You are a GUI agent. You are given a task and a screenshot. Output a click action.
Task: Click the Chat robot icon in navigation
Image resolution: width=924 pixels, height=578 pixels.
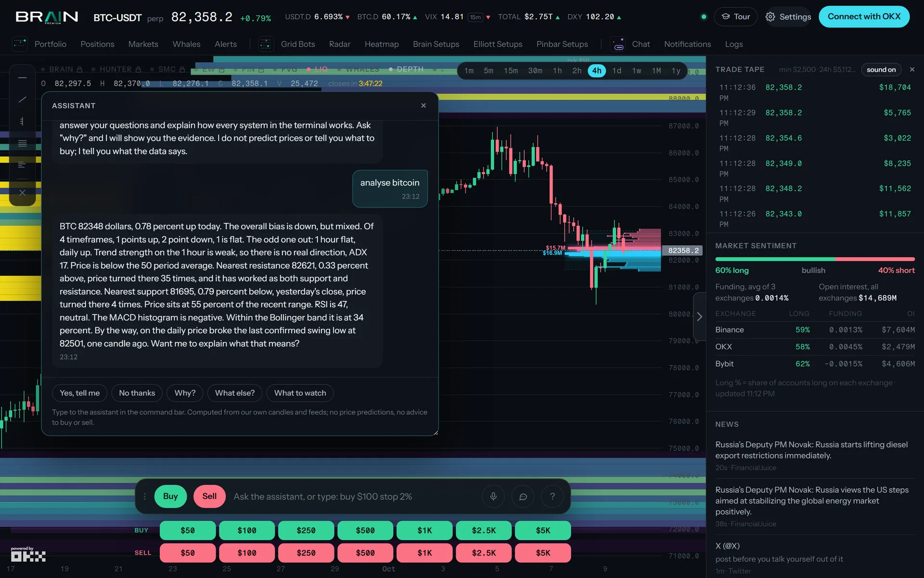[618, 44]
